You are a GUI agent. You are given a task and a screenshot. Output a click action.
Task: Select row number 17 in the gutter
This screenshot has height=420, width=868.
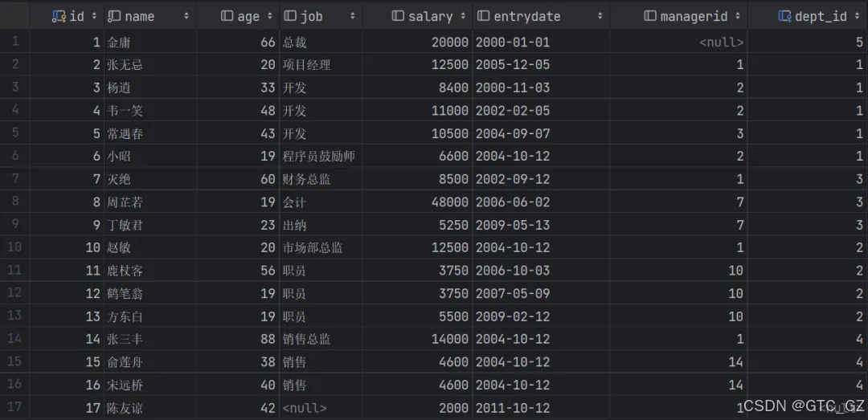(x=15, y=409)
